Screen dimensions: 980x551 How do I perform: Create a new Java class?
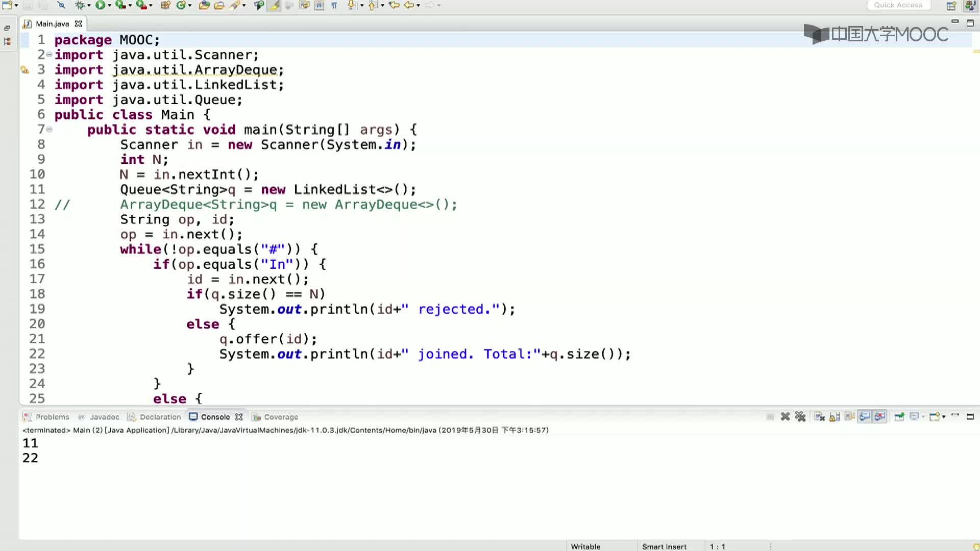(x=181, y=5)
